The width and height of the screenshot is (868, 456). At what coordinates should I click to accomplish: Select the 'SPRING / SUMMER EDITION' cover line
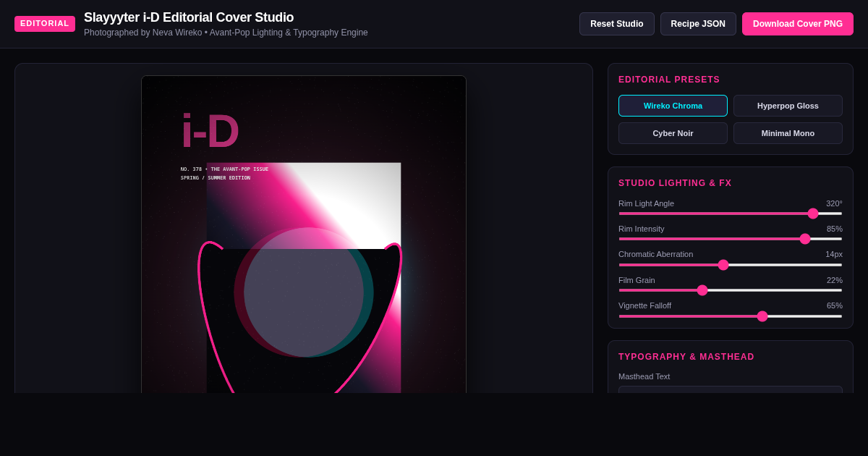216,178
